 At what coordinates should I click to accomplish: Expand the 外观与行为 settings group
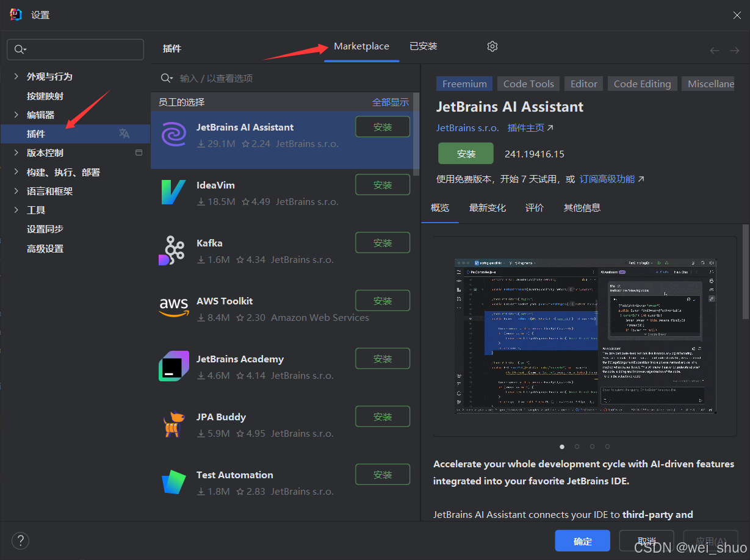tap(16, 76)
